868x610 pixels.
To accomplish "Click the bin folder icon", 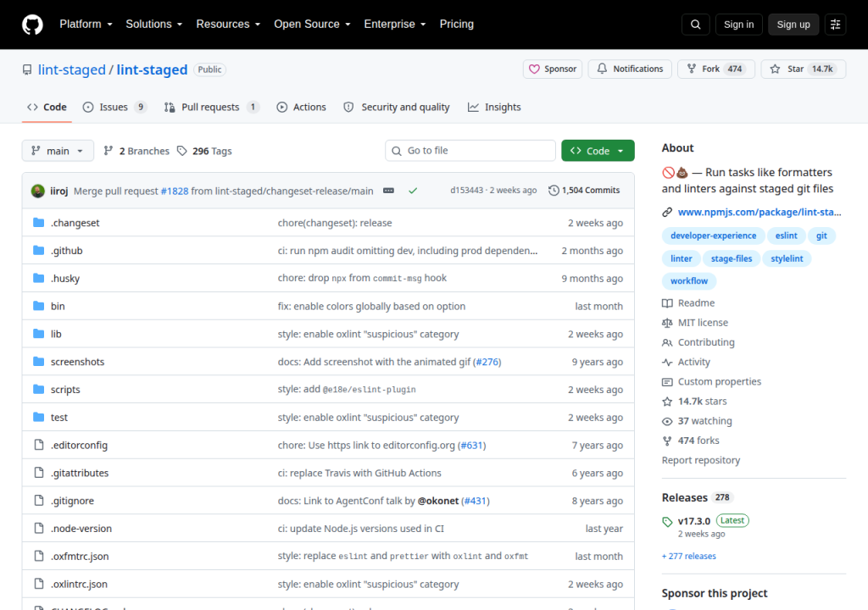I will tap(39, 306).
